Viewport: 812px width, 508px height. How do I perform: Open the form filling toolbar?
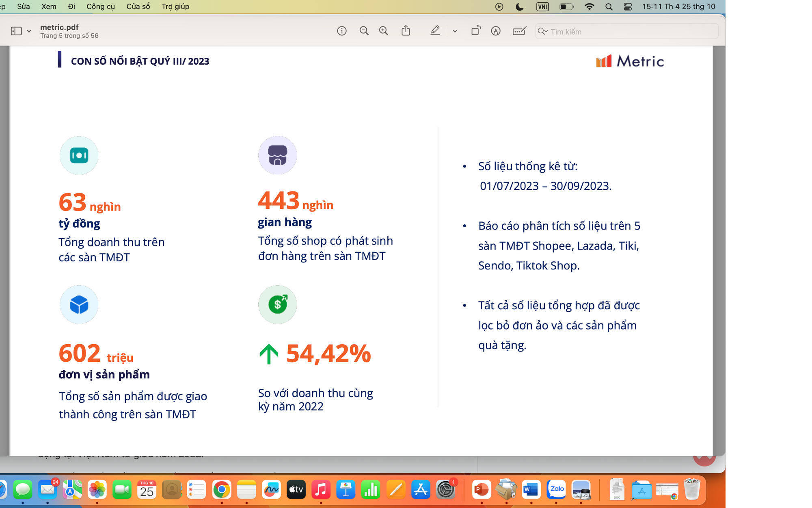coord(519,31)
